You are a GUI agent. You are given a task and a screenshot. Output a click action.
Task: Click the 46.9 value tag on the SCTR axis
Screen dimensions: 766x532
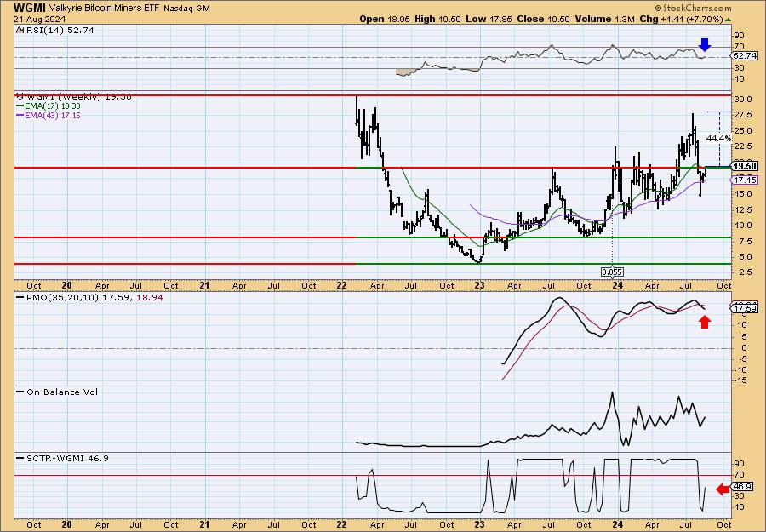[x=742, y=487]
